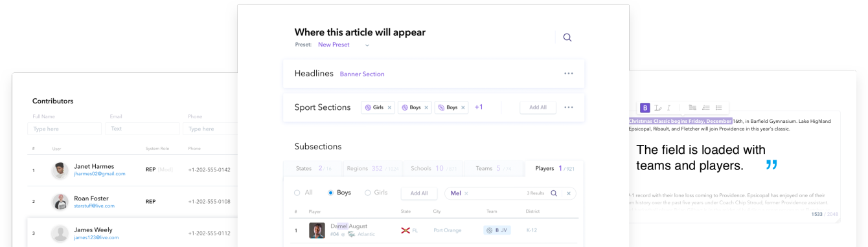
Task: Expand the New Preset dropdown
Action: (x=367, y=45)
